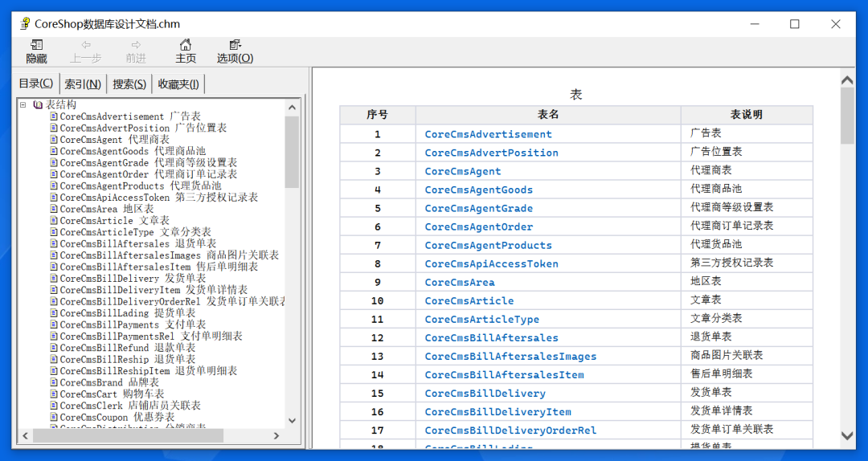The width and height of the screenshot is (868, 461).
Task: Click page icon beside CoreCmsBillLading 提货单表
Action: 55,312
